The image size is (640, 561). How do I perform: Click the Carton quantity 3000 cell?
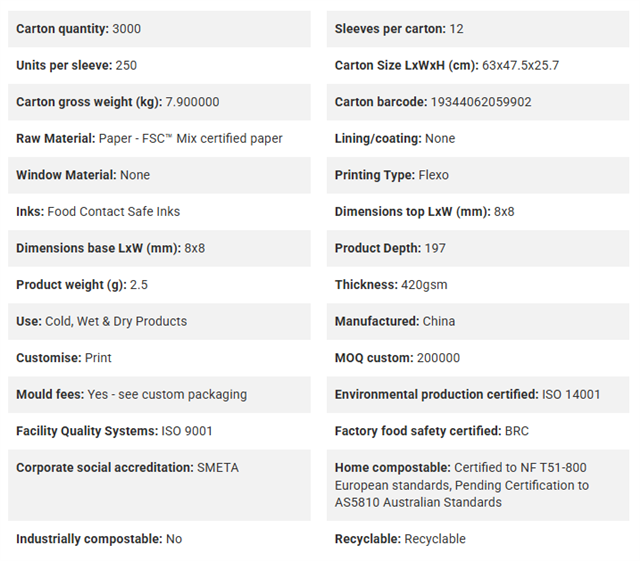(159, 29)
